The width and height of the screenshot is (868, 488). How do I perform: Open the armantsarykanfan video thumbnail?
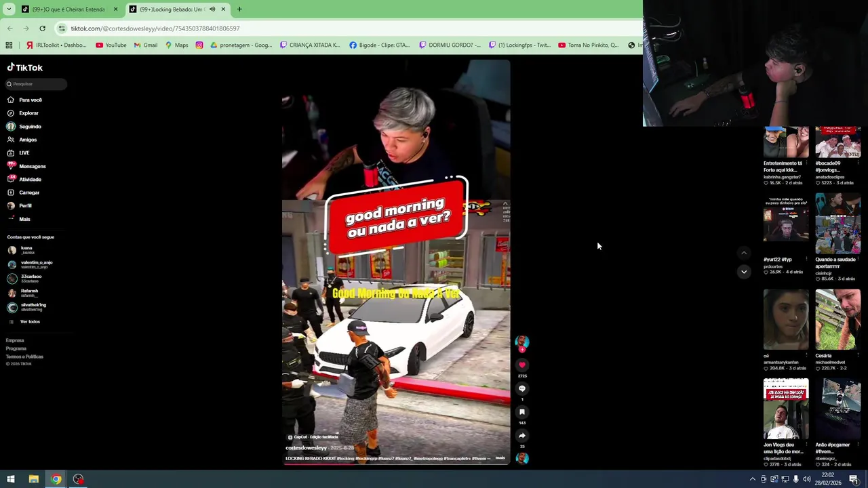[x=786, y=319]
